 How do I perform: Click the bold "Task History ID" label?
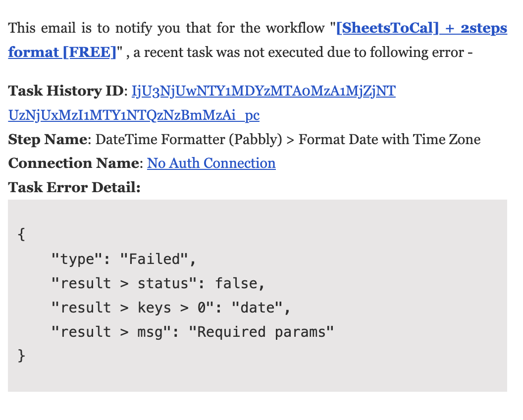(x=65, y=92)
